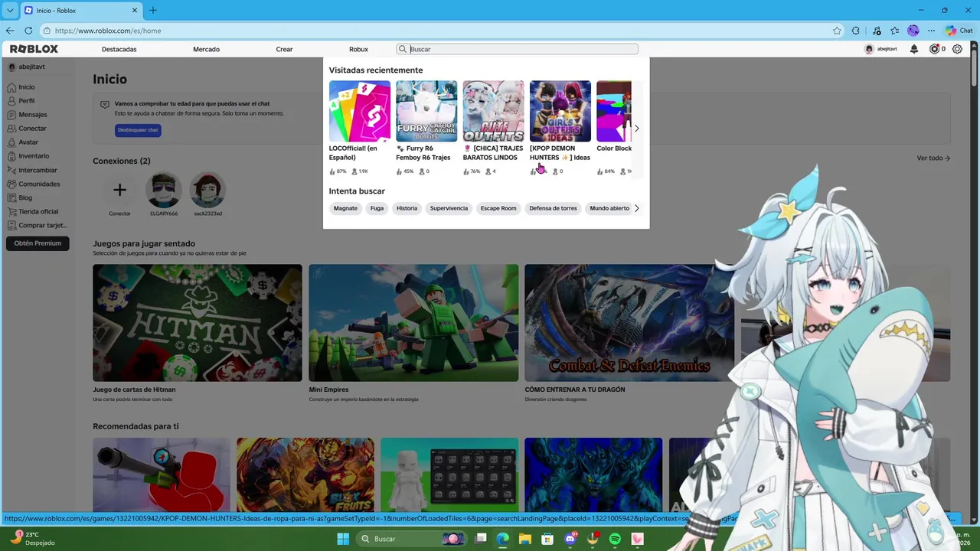Image resolution: width=980 pixels, height=551 pixels.
Task: Add a connection with the plus icon
Action: coord(119,190)
